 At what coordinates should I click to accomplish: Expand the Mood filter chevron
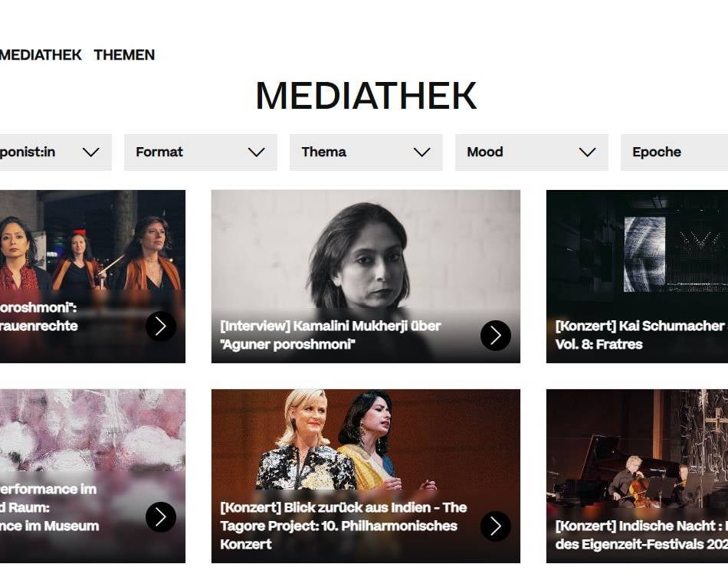[x=587, y=152]
